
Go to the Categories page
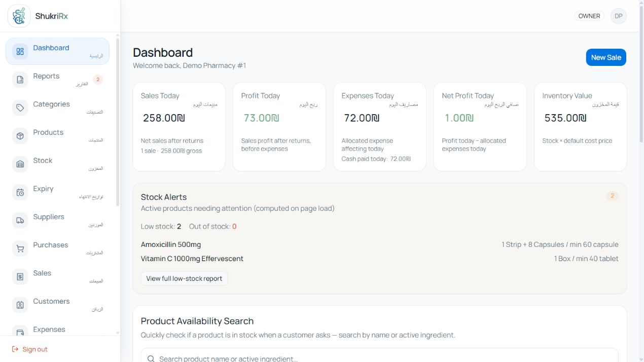(x=57, y=107)
